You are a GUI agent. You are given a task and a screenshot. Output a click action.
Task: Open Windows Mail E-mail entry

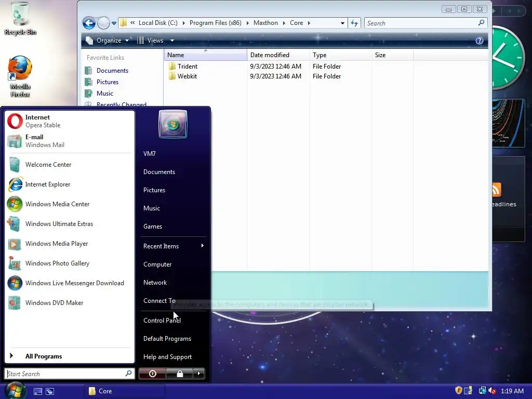pos(70,141)
